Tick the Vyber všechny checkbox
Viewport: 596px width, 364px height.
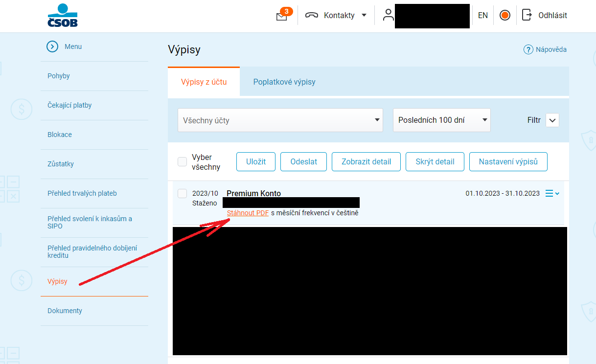(x=182, y=161)
